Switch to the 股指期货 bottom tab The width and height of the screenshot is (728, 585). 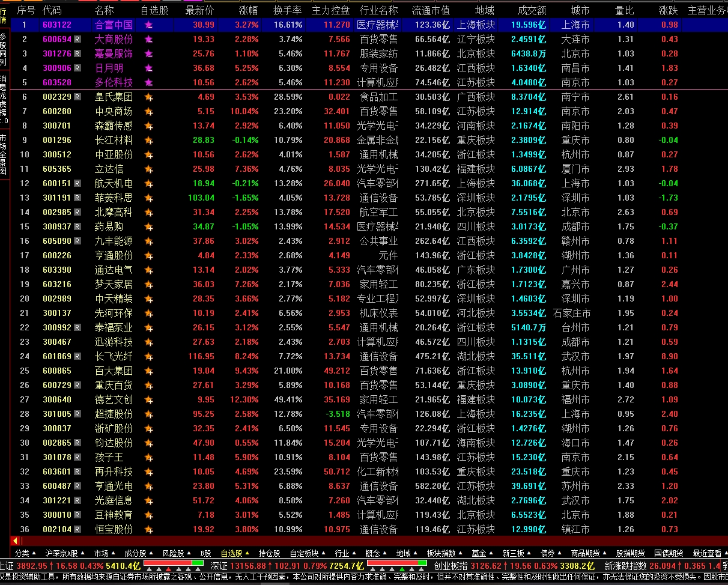(x=630, y=553)
